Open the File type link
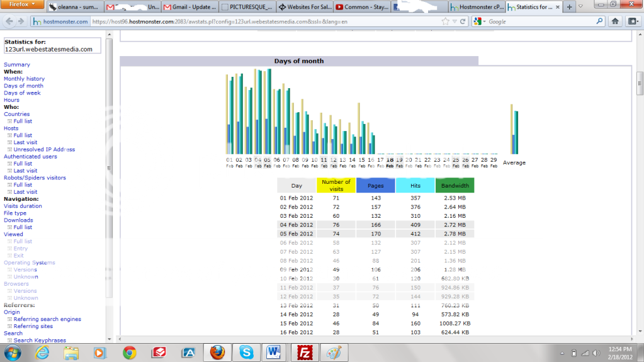Viewport: 644px width, 362px height. (x=14, y=213)
